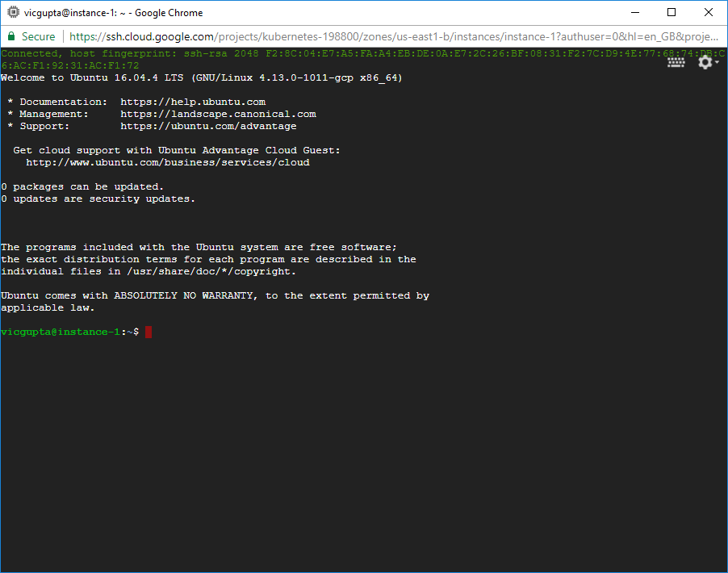Click the Secure padlock in address bar

(x=10, y=36)
